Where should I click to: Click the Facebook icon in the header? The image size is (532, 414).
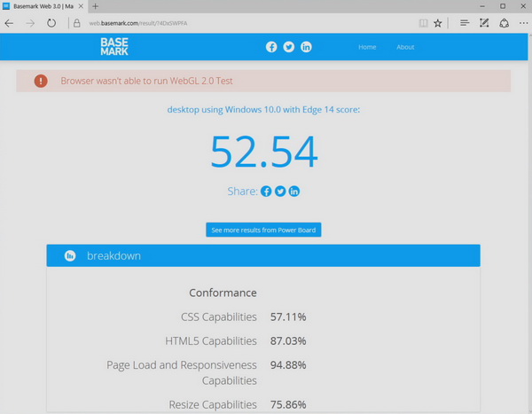tap(272, 47)
